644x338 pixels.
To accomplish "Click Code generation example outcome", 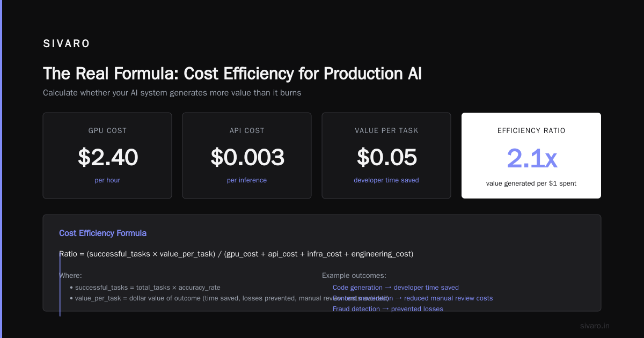I will (396, 288).
